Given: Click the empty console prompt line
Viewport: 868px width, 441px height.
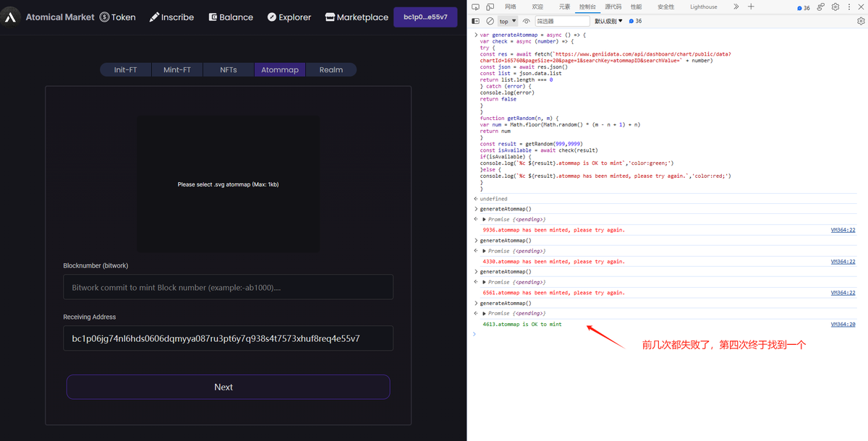Looking at the screenshot, I should [x=665, y=334].
